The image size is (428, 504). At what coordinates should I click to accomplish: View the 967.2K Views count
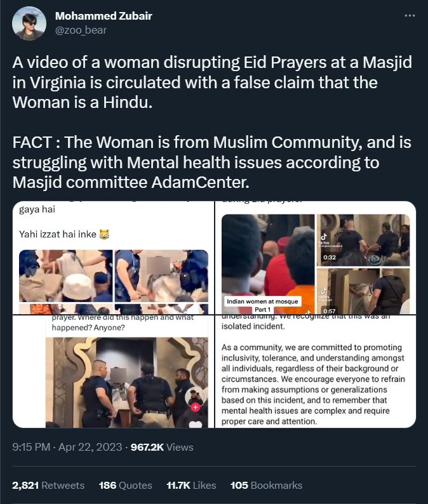pyautogui.click(x=162, y=447)
